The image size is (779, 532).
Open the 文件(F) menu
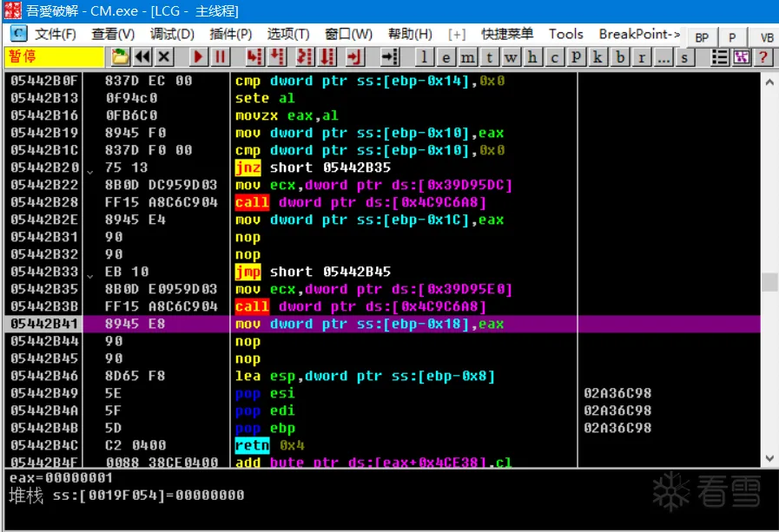click(x=56, y=34)
